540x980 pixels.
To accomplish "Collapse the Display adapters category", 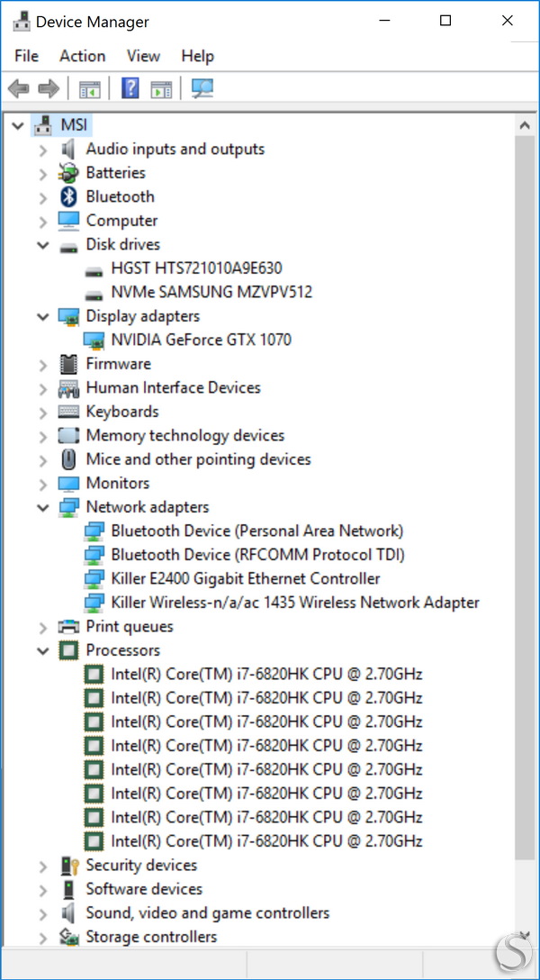I will 42,317.
